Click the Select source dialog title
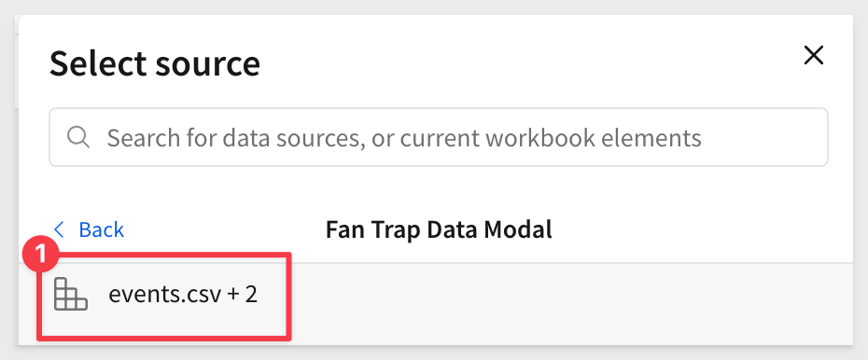The width and height of the screenshot is (868, 360). [x=155, y=63]
